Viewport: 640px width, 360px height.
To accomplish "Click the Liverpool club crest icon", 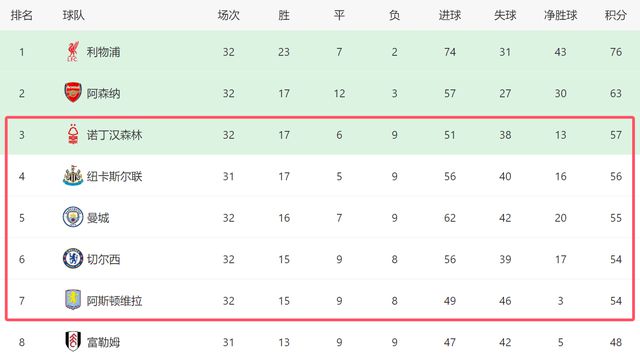I will click(x=73, y=52).
